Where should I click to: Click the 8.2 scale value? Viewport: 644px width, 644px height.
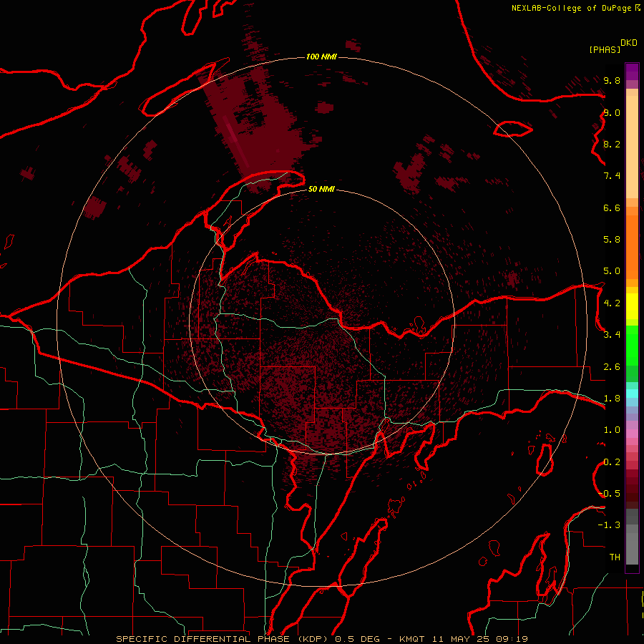click(x=612, y=144)
